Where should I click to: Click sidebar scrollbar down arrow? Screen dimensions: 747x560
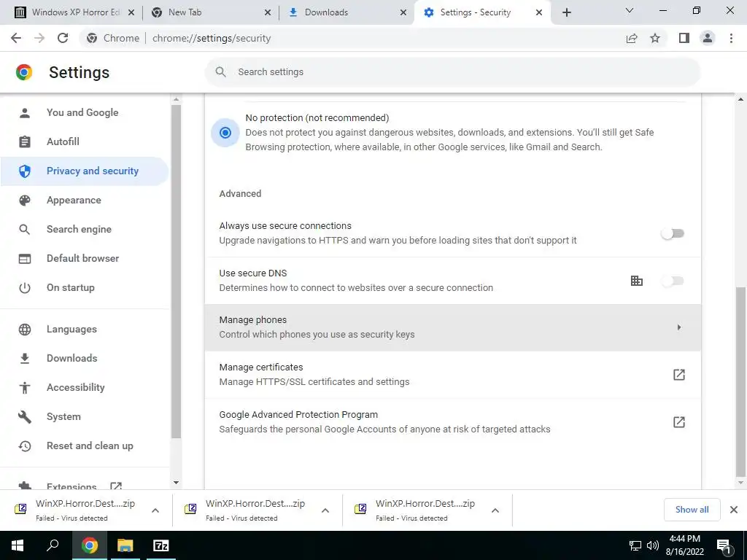177,483
